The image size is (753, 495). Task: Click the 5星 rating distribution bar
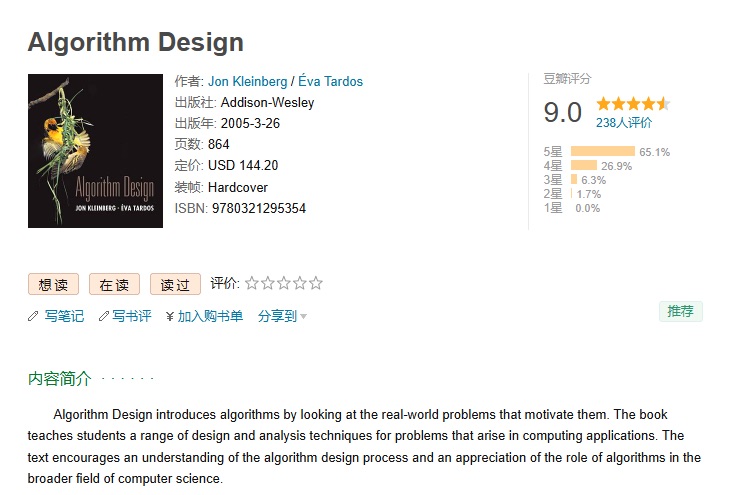pos(602,152)
